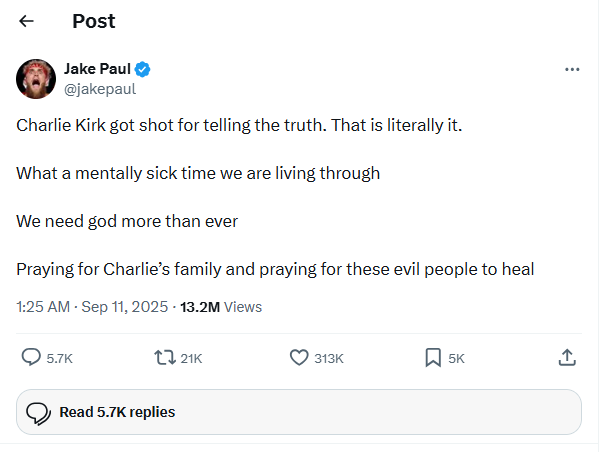The image size is (602, 452).
Task: Click the 313K likes count
Action: coord(329,358)
